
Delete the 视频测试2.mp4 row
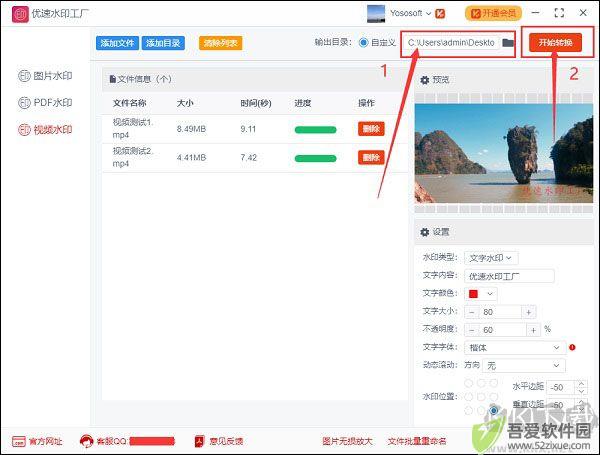click(x=371, y=157)
